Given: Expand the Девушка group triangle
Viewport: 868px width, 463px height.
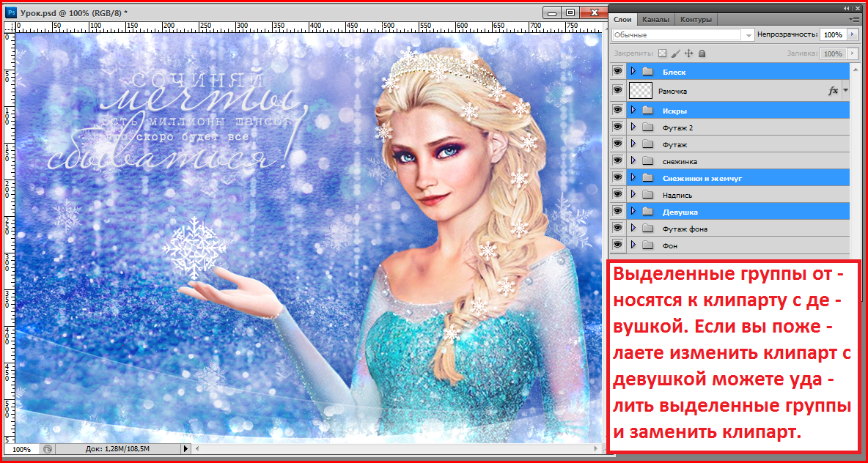Looking at the screenshot, I should (634, 212).
